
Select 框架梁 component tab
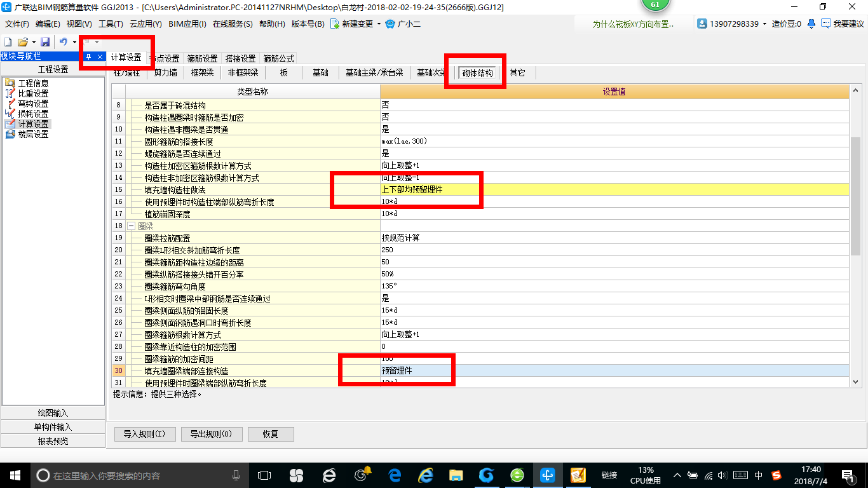(x=202, y=73)
